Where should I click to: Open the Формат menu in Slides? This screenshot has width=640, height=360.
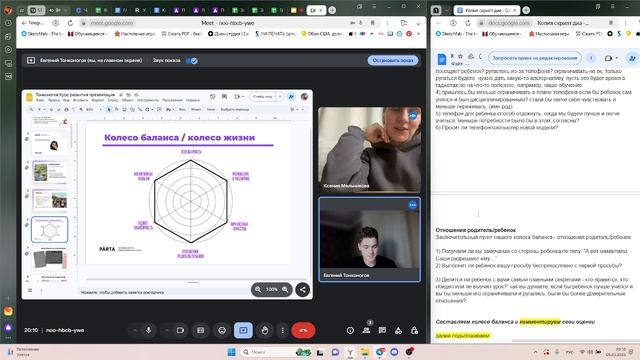tap(98, 100)
